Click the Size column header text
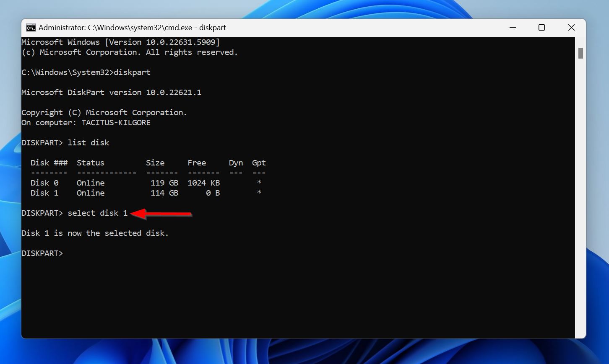This screenshot has height=364, width=609. (x=155, y=163)
